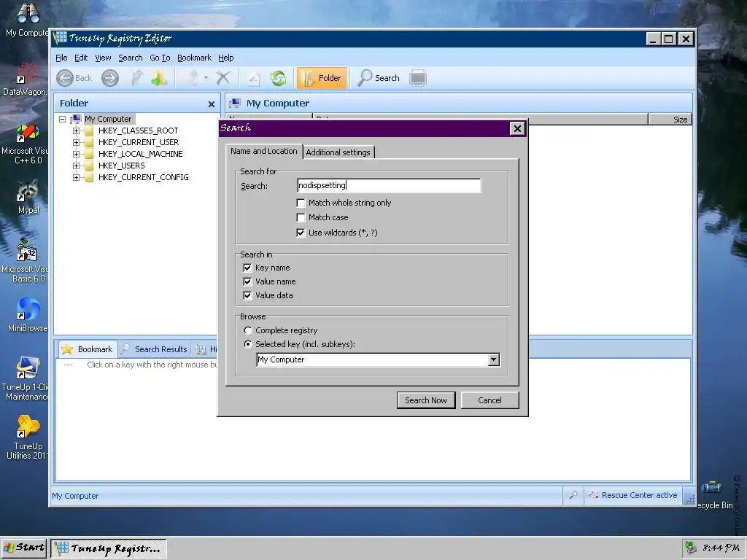Uncheck Value data search option
The width and height of the screenshot is (747, 560).
(247, 295)
